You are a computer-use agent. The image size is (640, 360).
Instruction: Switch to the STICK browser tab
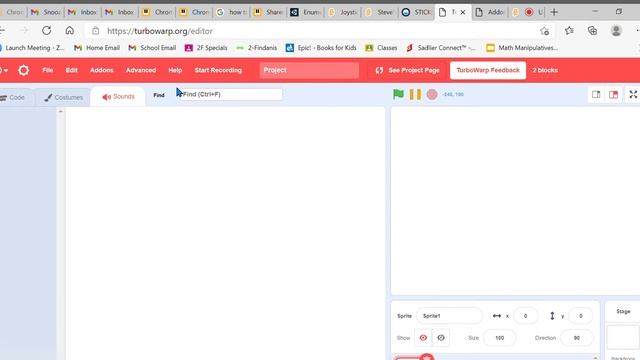point(416,12)
